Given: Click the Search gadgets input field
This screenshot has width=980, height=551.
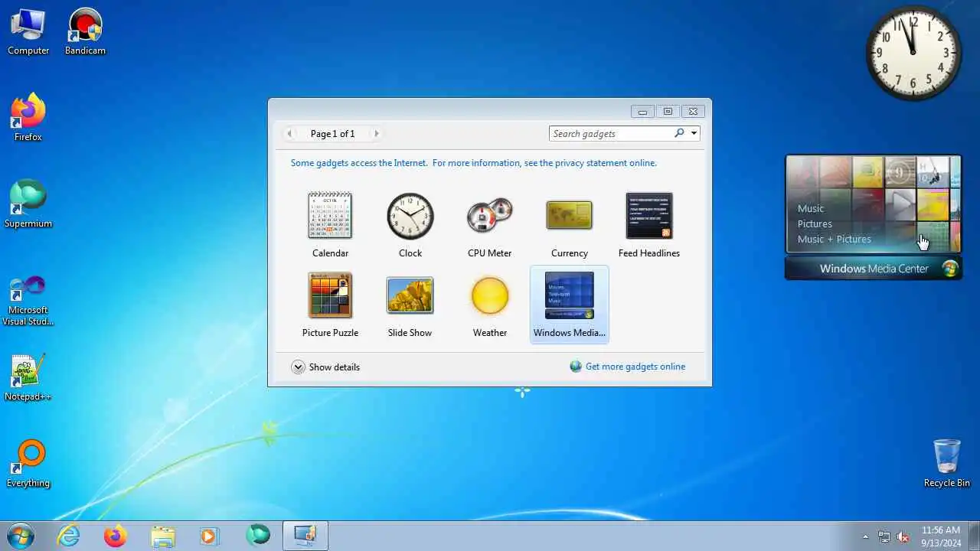Looking at the screenshot, I should [x=611, y=133].
